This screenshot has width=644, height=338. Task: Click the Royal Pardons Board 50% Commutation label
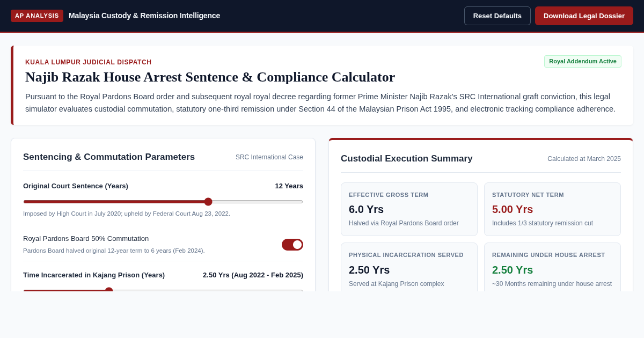[x=86, y=238]
